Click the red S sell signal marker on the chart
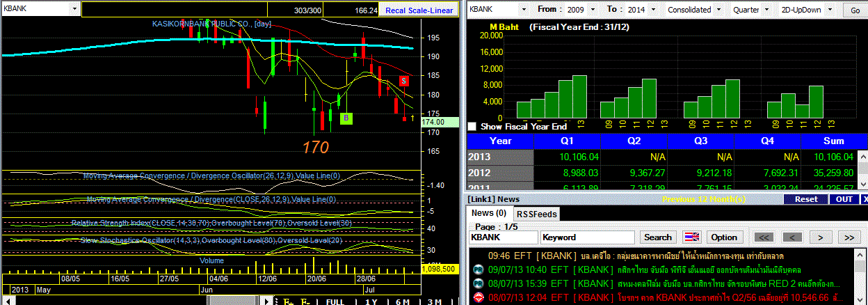This screenshot has width=868, height=305. click(404, 81)
